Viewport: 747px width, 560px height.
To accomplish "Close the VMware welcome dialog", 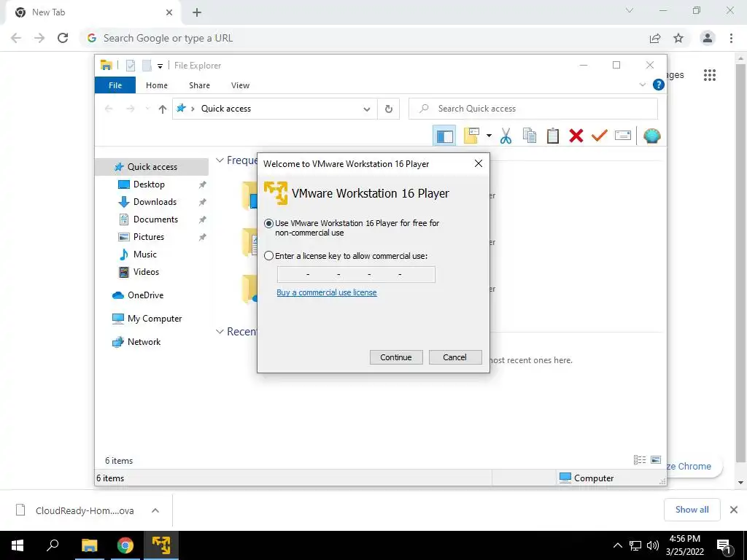I will click(x=479, y=163).
